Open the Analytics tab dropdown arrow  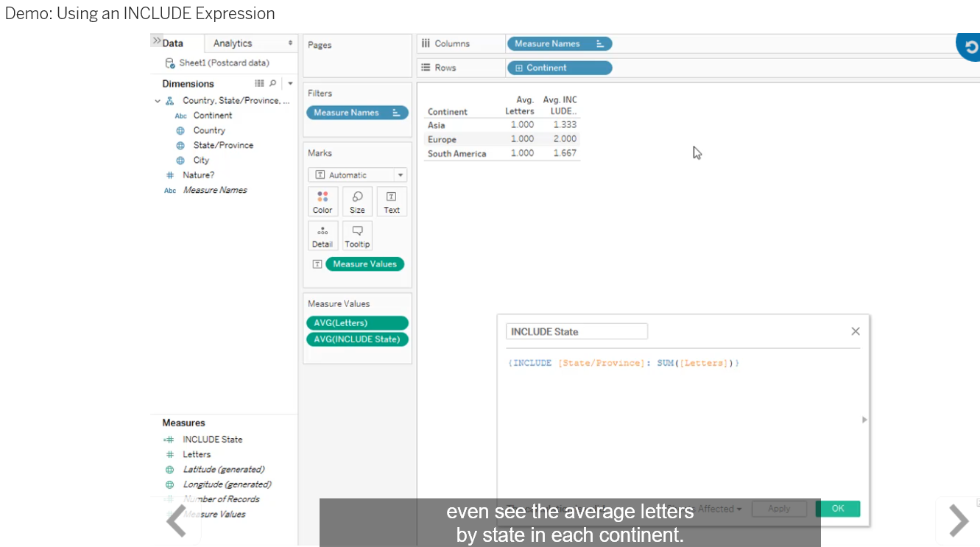[x=290, y=43]
